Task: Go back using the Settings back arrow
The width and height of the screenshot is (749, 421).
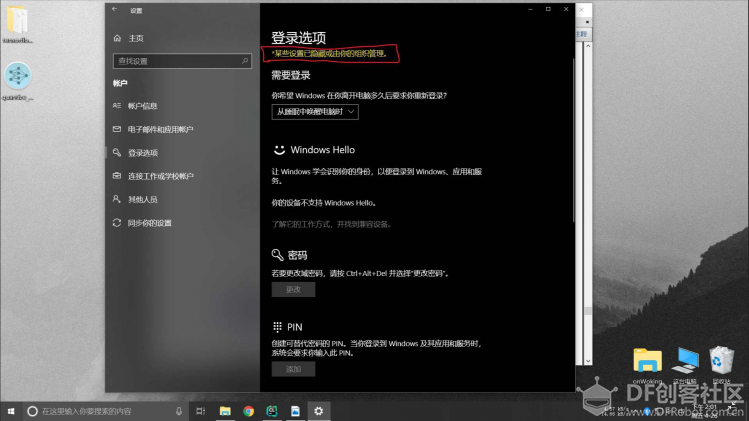Action: [115, 9]
